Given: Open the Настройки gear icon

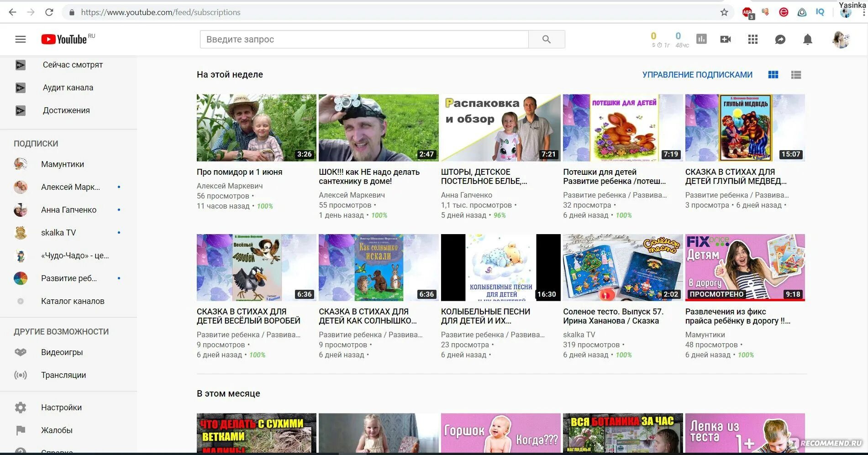Looking at the screenshot, I should point(21,408).
